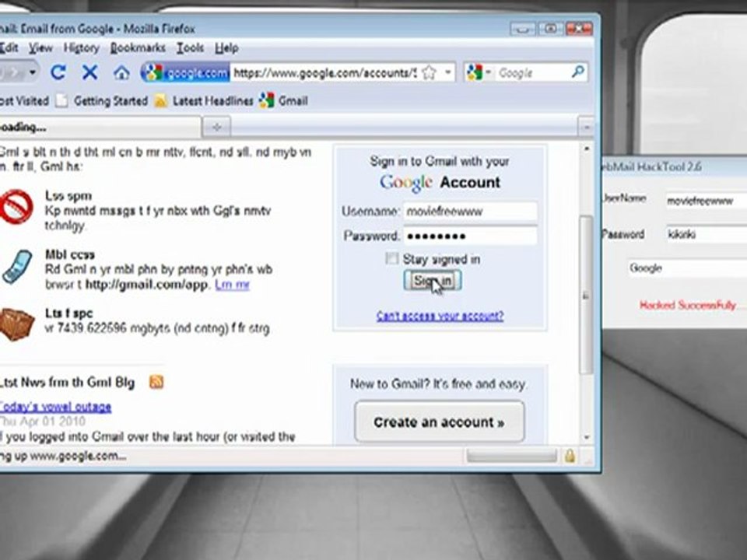Open the Getting Started bookmark
The image size is (747, 560).
tap(102, 101)
